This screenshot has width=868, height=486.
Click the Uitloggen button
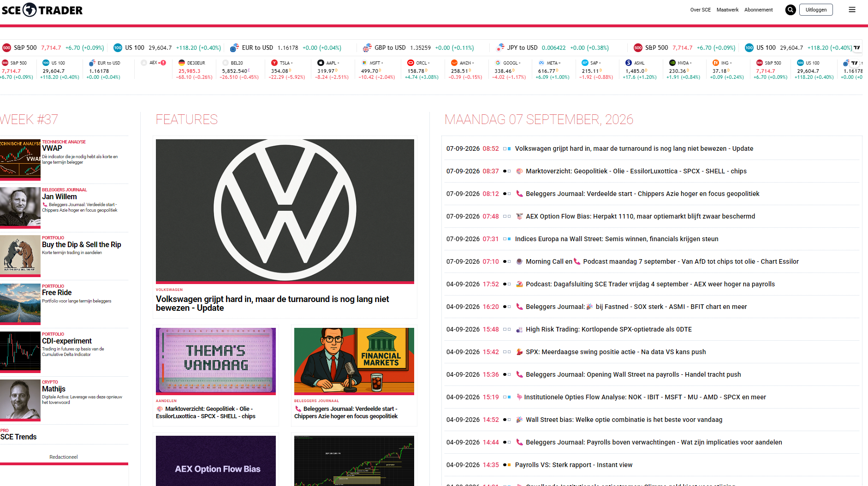816,10
